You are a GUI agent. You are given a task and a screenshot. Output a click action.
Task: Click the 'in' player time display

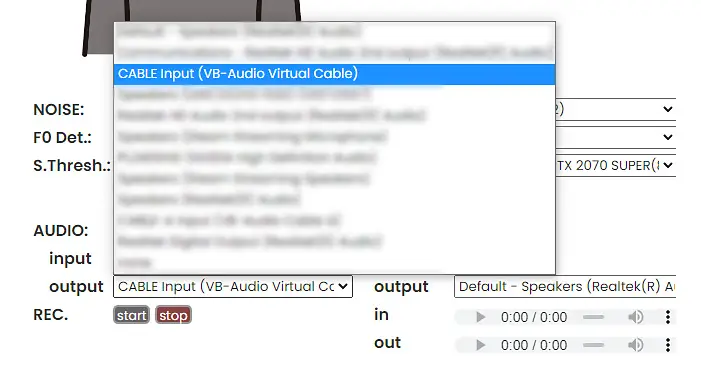click(x=534, y=317)
